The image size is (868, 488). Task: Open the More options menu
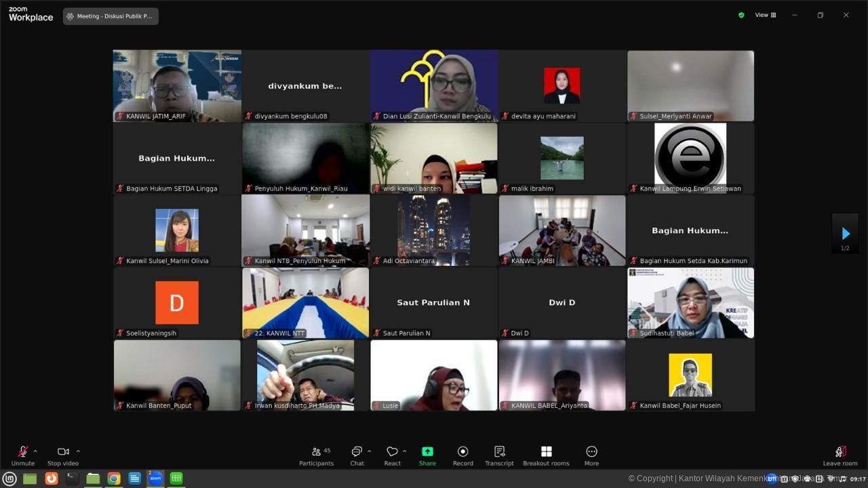coord(591,455)
